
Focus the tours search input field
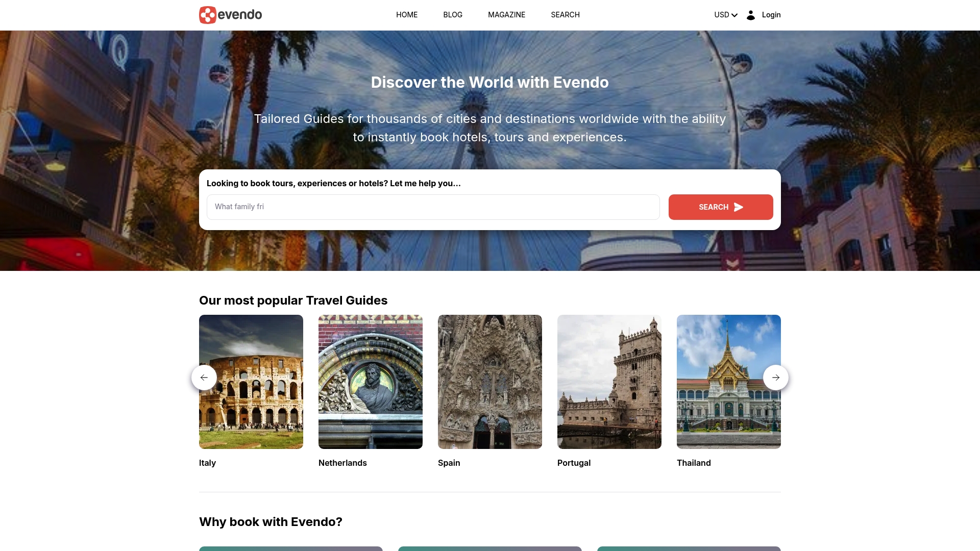pos(433,207)
